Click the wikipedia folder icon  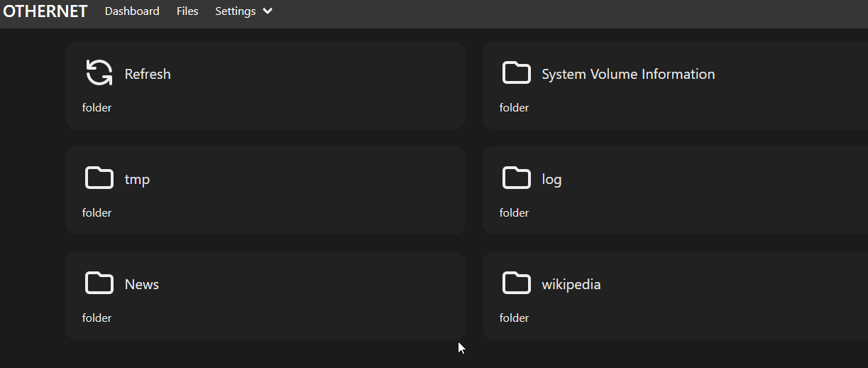517,283
